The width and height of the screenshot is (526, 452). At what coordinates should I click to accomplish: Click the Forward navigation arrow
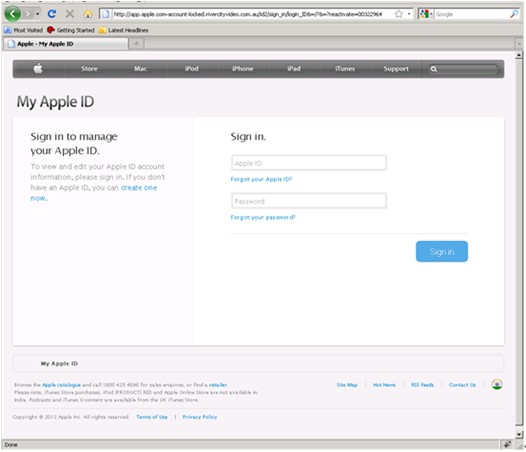29,14
